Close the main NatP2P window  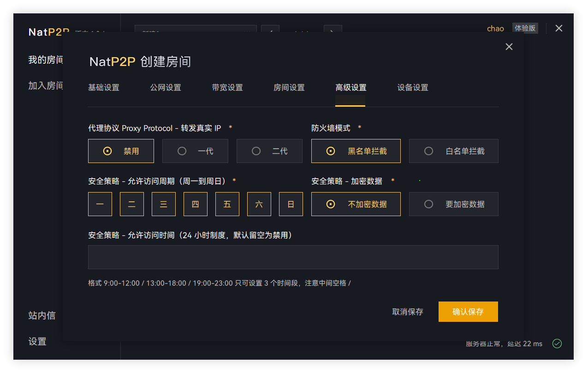click(559, 28)
